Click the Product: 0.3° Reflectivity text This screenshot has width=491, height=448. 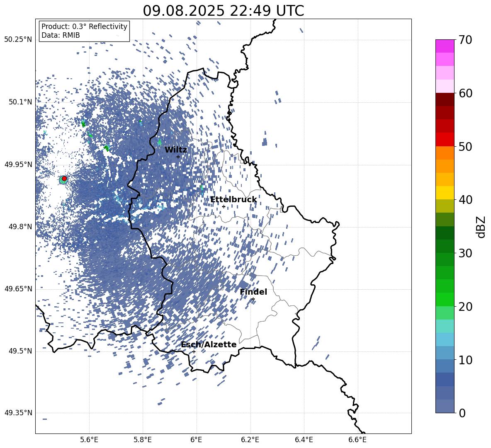tap(84, 27)
